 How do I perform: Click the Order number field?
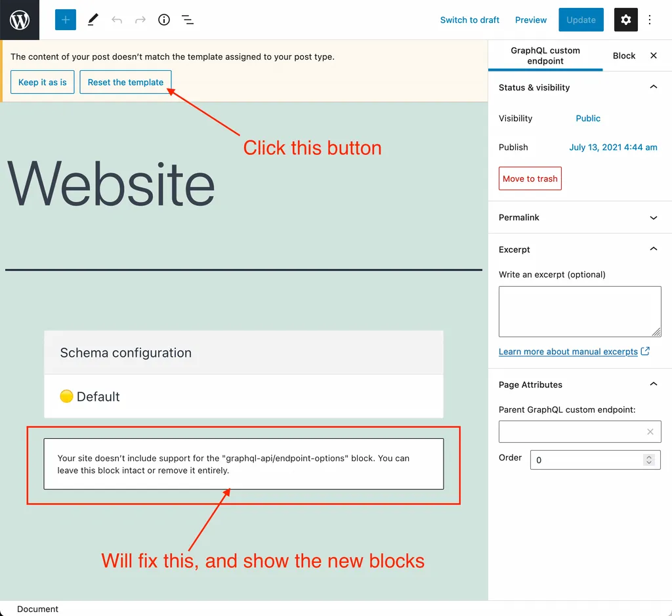tap(595, 460)
